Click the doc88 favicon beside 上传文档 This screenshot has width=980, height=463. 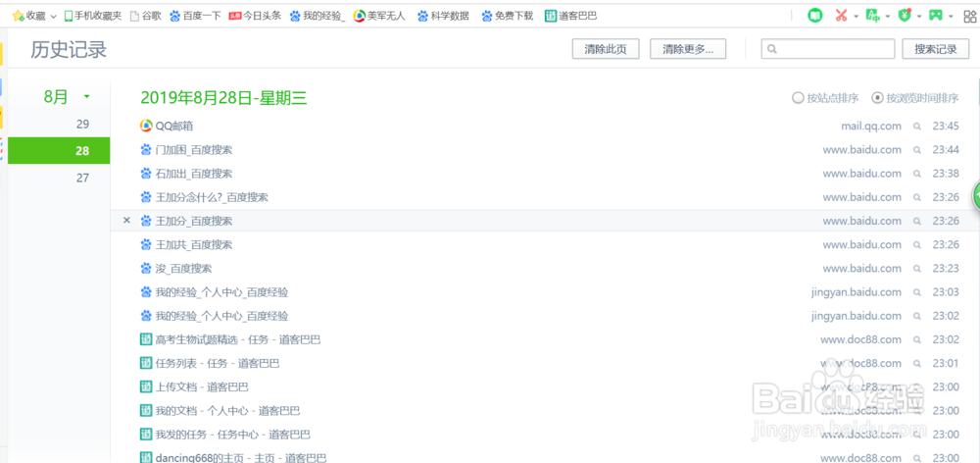click(146, 386)
